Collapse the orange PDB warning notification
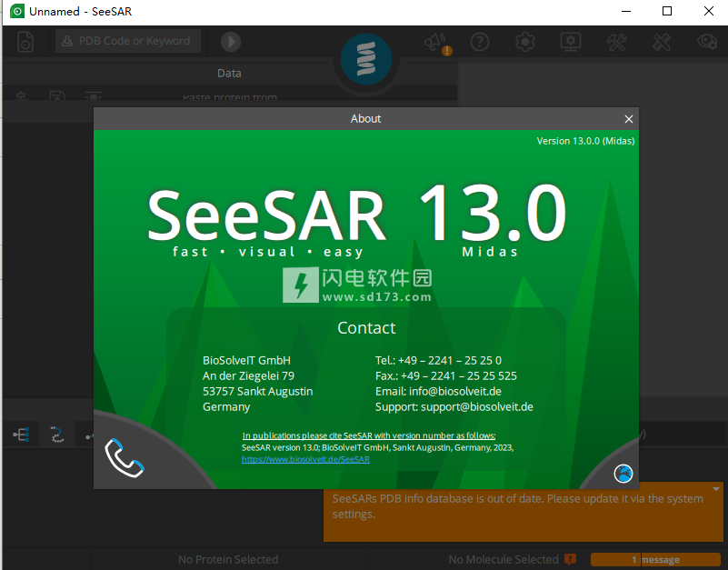 [x=716, y=489]
